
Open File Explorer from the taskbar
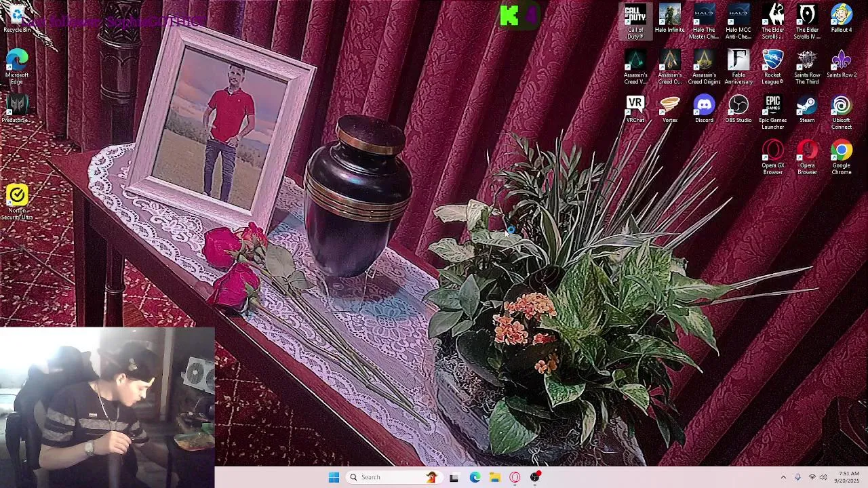pyautogui.click(x=495, y=477)
